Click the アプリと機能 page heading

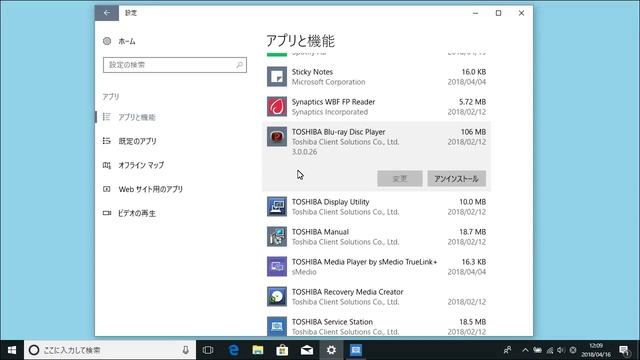[300, 41]
